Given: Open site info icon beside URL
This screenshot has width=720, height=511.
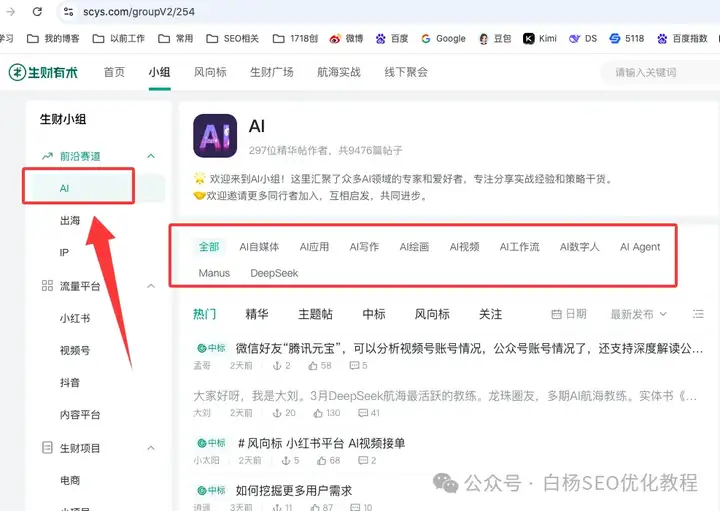Looking at the screenshot, I should [68, 11].
